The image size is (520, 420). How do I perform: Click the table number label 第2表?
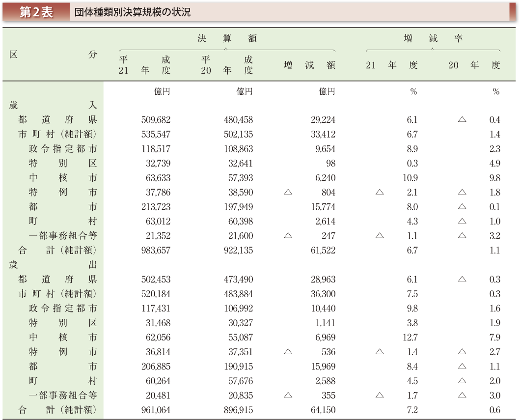tap(36, 12)
